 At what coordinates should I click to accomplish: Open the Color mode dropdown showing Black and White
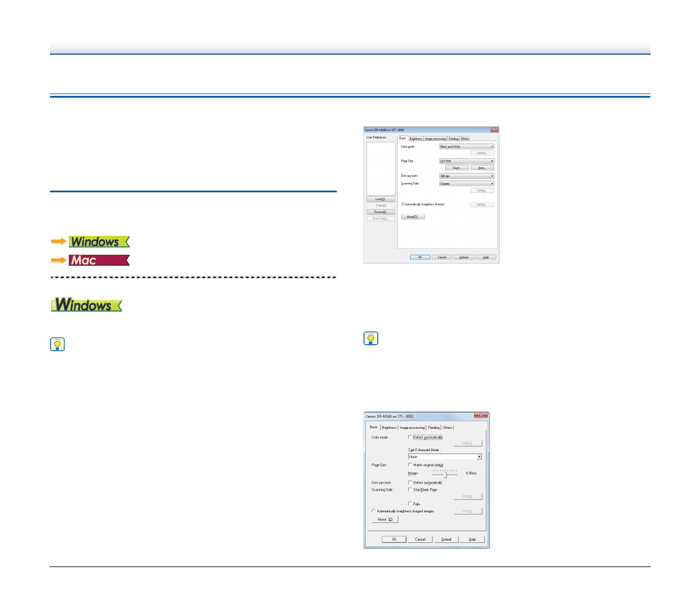466,146
